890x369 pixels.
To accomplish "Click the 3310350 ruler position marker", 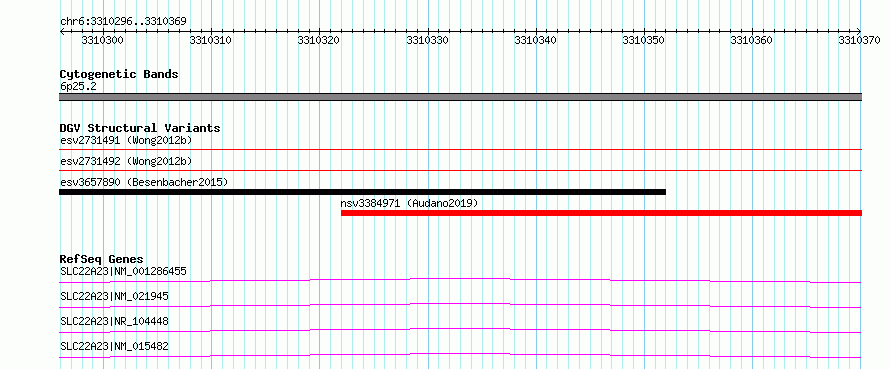I will click(644, 40).
